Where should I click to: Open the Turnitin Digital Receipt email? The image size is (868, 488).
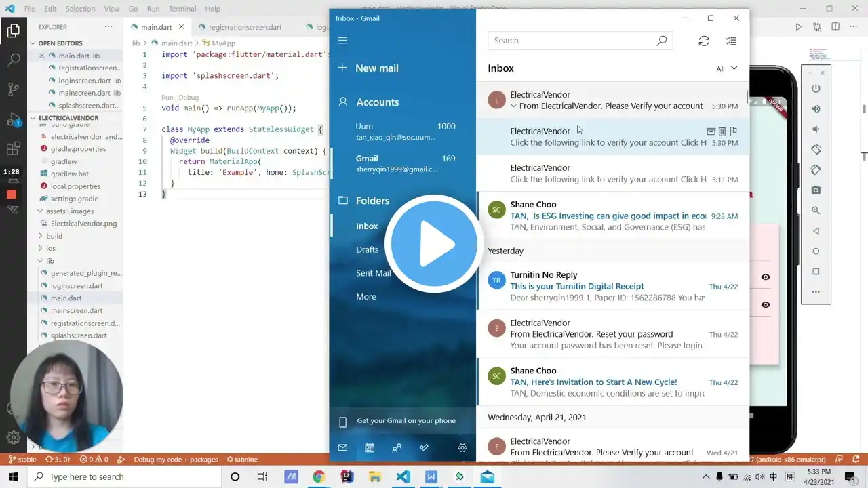[x=613, y=287]
